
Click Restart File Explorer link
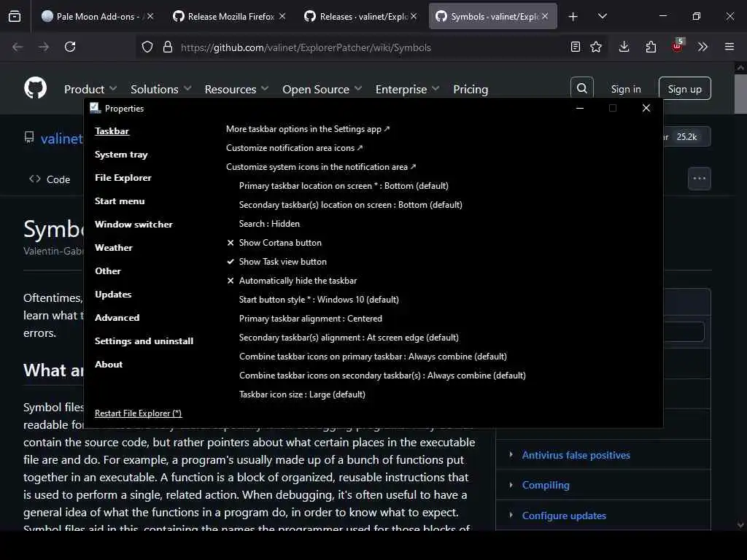138,413
